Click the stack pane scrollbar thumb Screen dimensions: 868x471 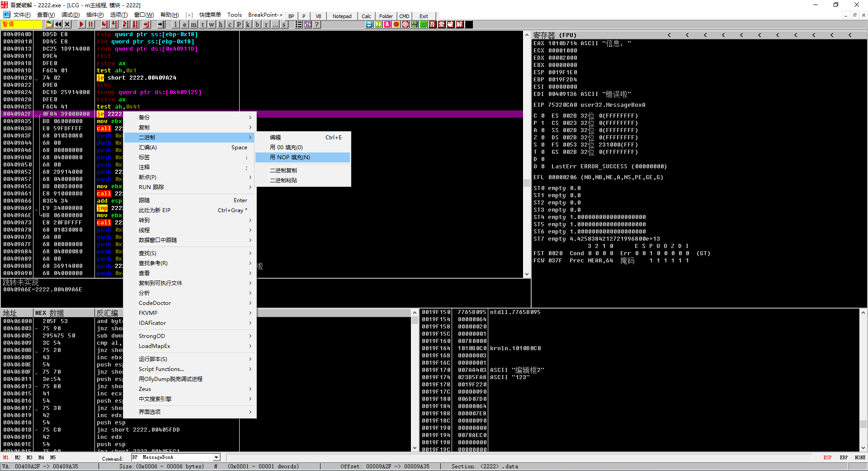(x=863, y=424)
